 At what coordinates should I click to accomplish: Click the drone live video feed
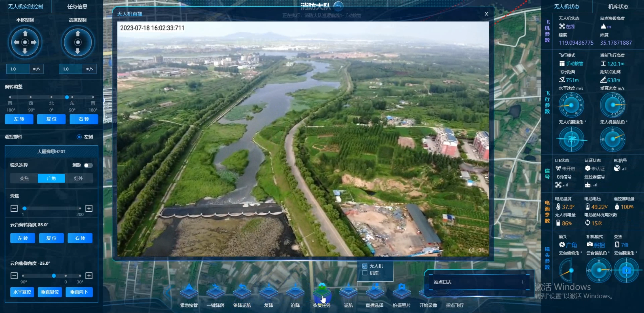pos(303,139)
